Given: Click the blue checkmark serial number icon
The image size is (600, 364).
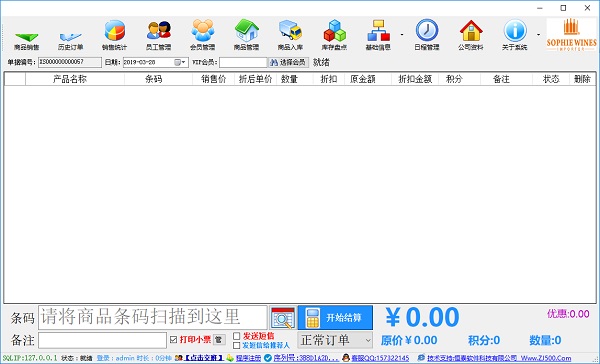Looking at the screenshot, I should (x=268, y=358).
